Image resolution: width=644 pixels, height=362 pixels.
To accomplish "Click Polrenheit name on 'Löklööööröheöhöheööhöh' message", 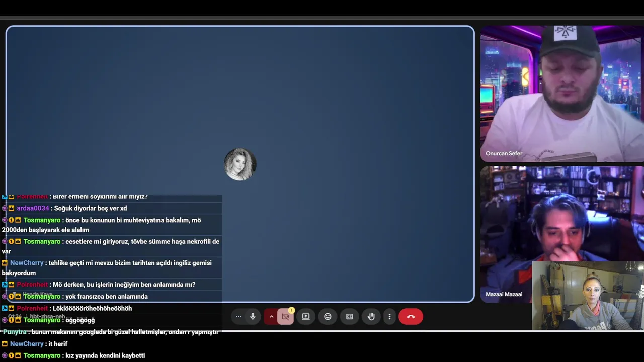I will pos(32,308).
